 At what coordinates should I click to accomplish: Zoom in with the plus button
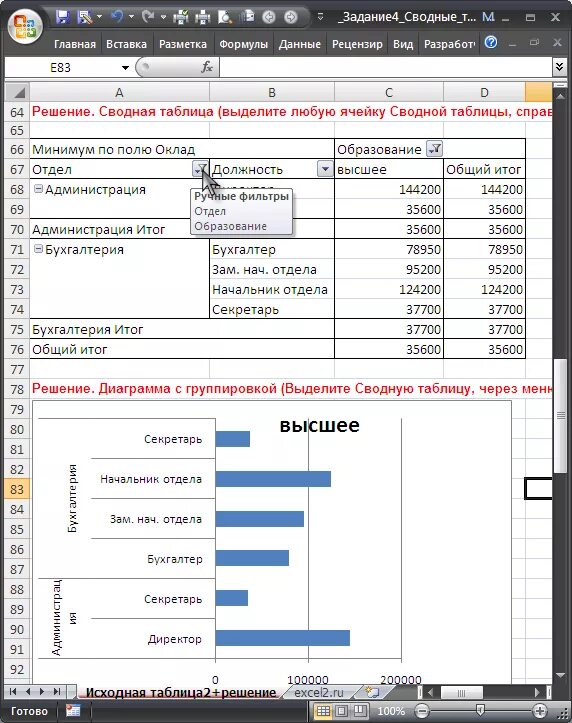tap(539, 711)
